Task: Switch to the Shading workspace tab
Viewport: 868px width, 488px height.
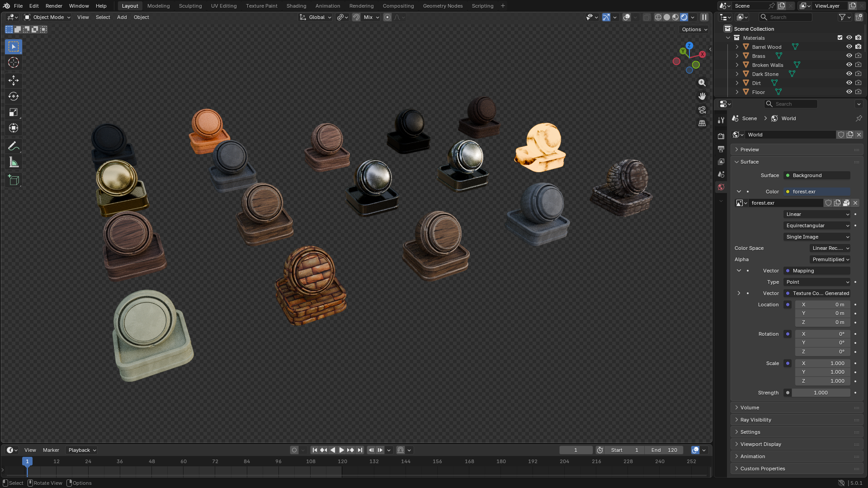Action: (x=296, y=6)
